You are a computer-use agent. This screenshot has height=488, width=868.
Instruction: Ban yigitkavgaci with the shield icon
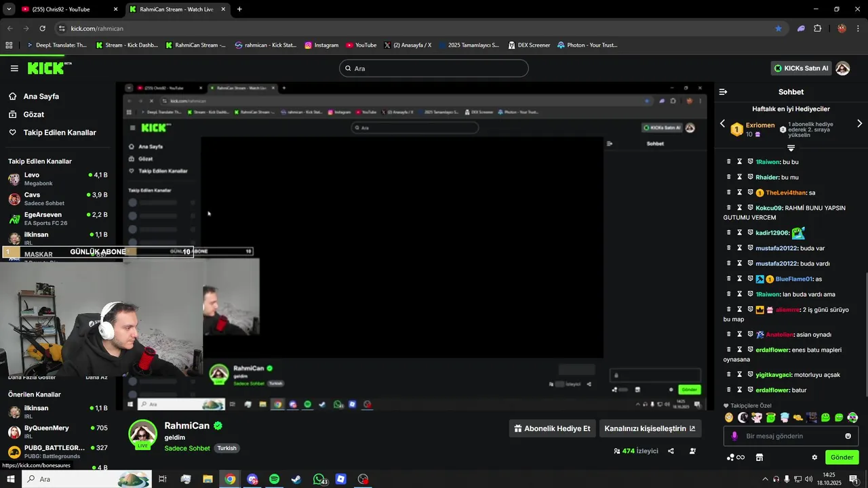751,374
